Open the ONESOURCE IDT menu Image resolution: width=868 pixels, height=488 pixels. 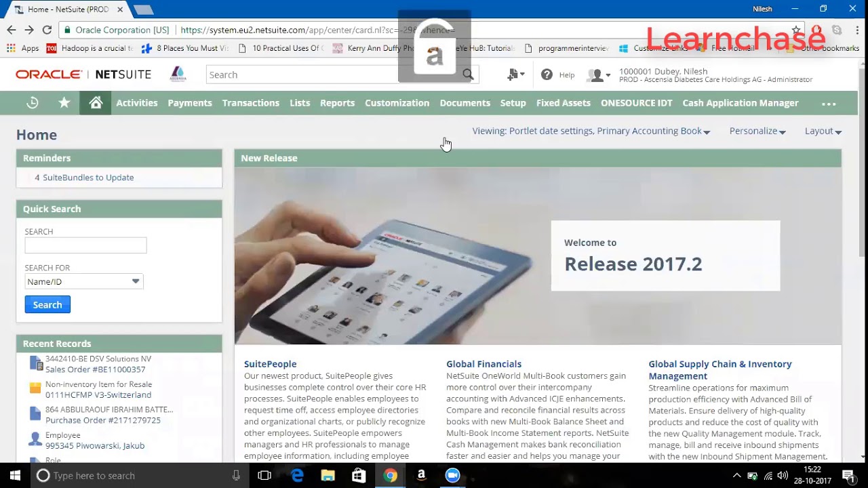[637, 103]
